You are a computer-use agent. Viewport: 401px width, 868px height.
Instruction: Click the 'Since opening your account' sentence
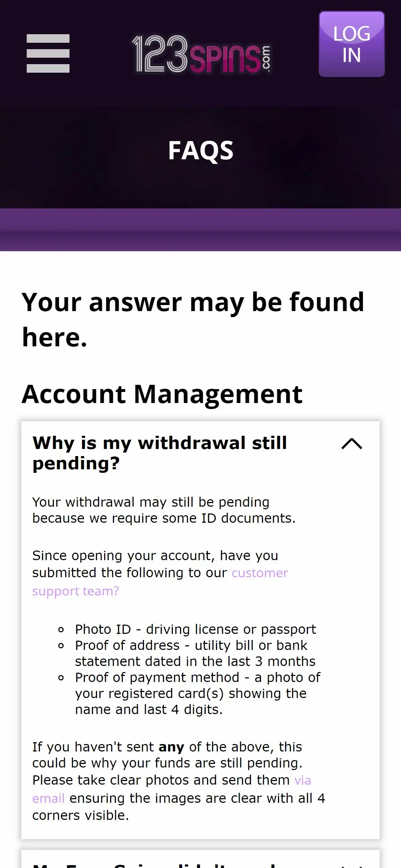tap(155, 556)
